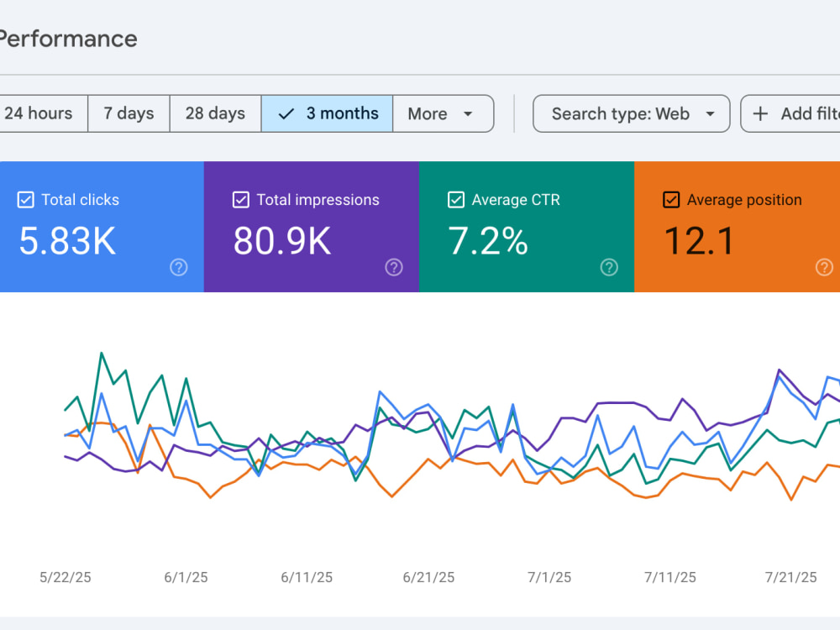Toggle the Average CTR checkbox
This screenshot has width=840, height=630.
point(456,200)
